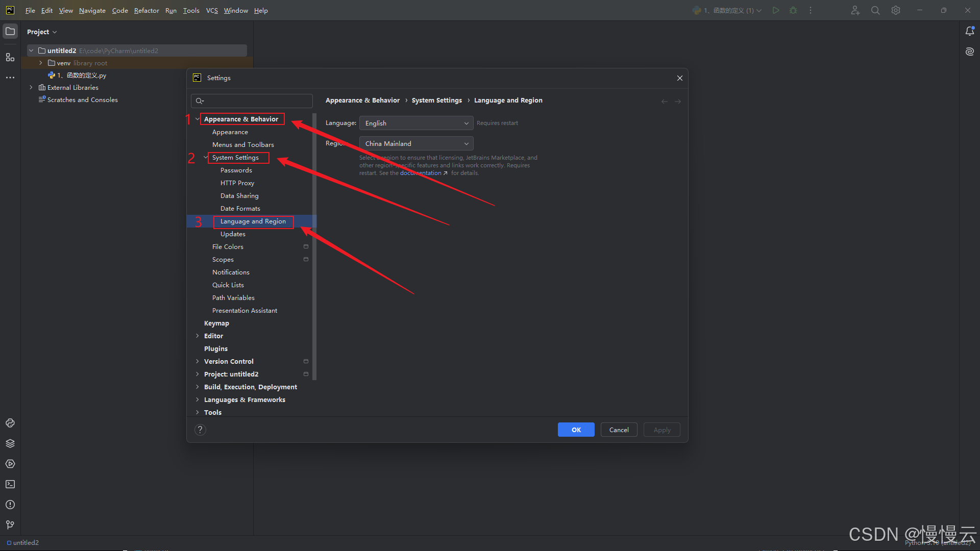The width and height of the screenshot is (980, 551).
Task: Open the Problems tool window
Action: (10, 505)
